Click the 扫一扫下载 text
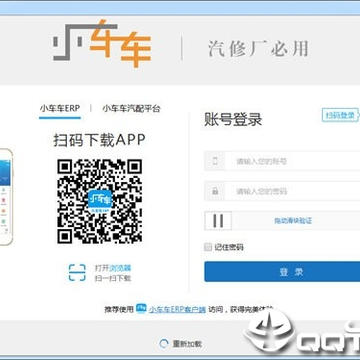This screenshot has width=360, height=360. tap(113, 278)
